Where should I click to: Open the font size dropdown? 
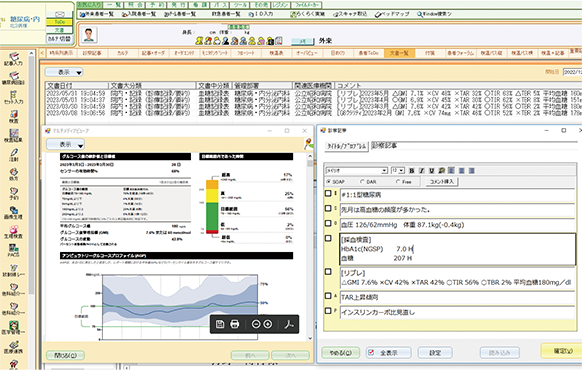tap(398, 171)
